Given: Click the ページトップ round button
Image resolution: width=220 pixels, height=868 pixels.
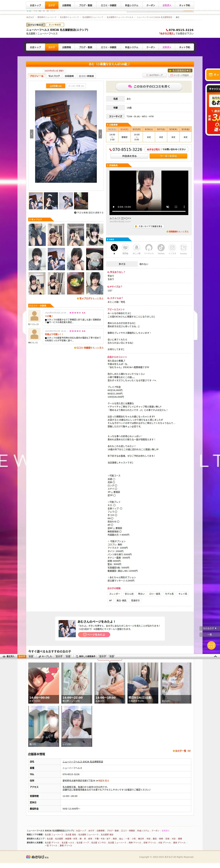Looking at the screenshot, I should coord(211,645).
